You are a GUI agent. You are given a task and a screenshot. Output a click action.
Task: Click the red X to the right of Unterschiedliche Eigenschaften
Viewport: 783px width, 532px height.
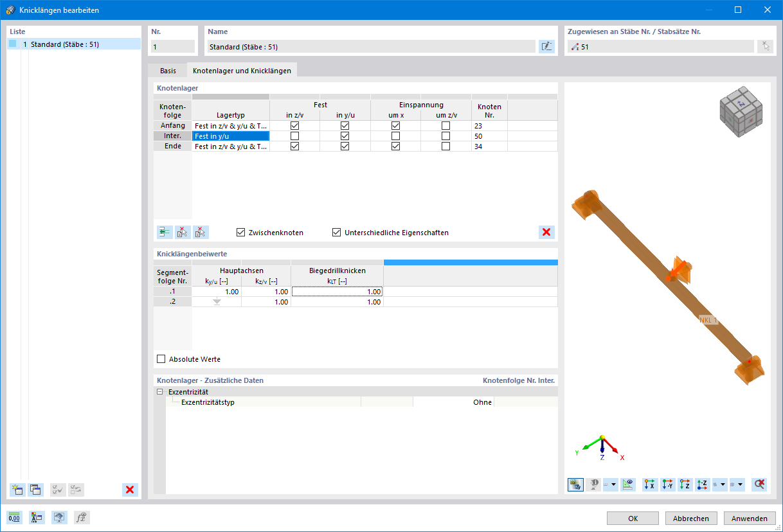[546, 232]
